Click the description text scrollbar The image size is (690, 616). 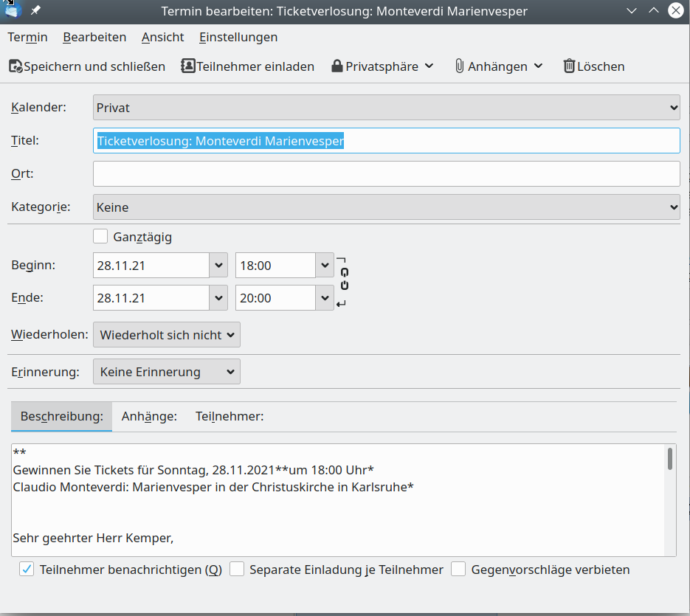pyautogui.click(x=670, y=460)
